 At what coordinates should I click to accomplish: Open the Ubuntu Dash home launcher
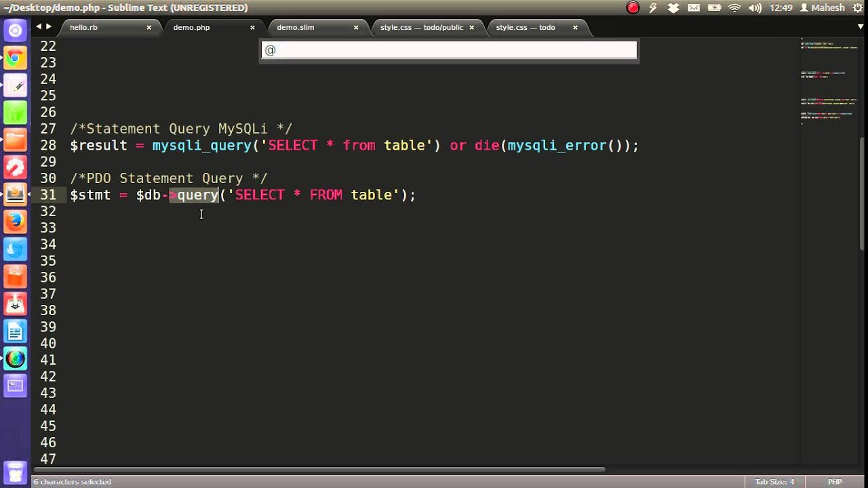15,30
